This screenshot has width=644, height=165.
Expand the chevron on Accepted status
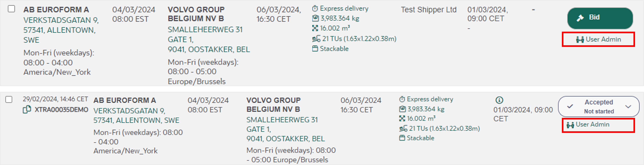point(628,106)
